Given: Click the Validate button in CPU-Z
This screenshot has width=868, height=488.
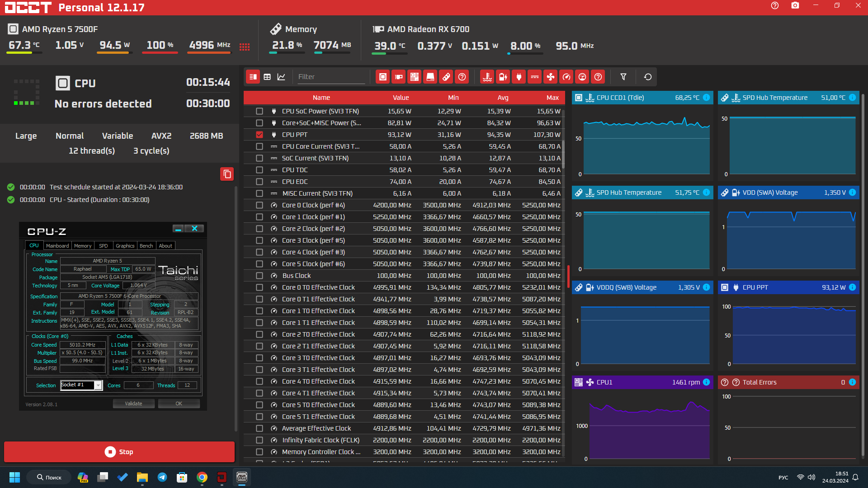Looking at the screenshot, I should tap(133, 404).
